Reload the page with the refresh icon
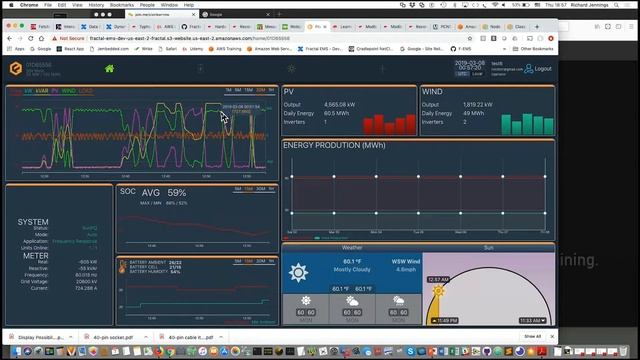The image size is (640, 360). (x=31, y=38)
